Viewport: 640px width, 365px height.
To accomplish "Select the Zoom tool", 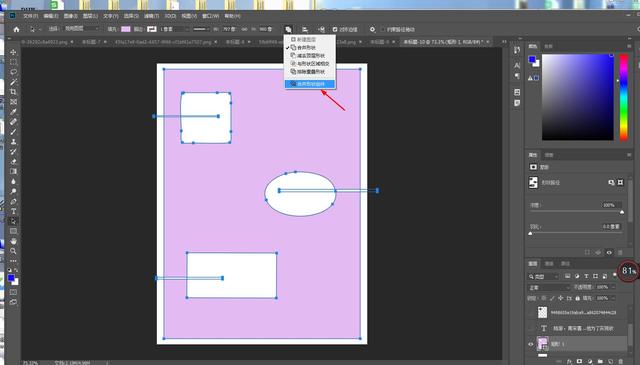I will pyautogui.click(x=13, y=251).
